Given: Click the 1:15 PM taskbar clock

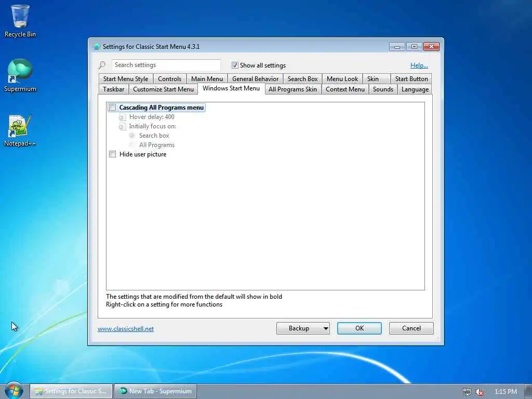Looking at the screenshot, I should pos(506,392).
